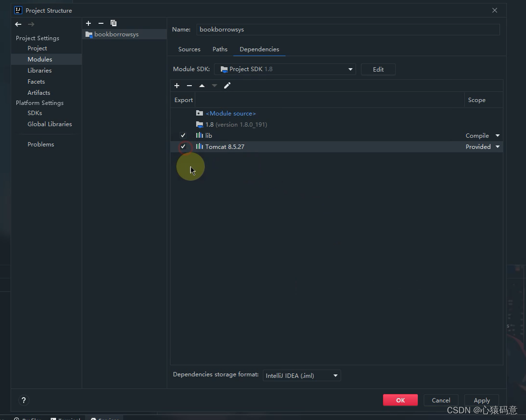Image resolution: width=526 pixels, height=420 pixels.
Task: Click the Apply button
Action: pyautogui.click(x=482, y=400)
